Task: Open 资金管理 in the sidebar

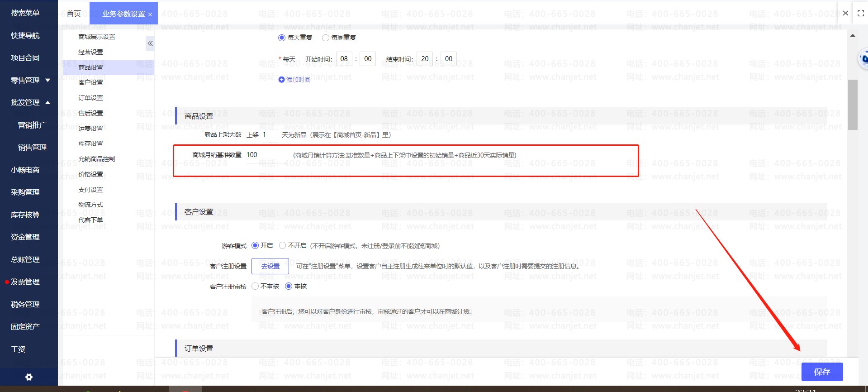Action: pyautogui.click(x=25, y=237)
